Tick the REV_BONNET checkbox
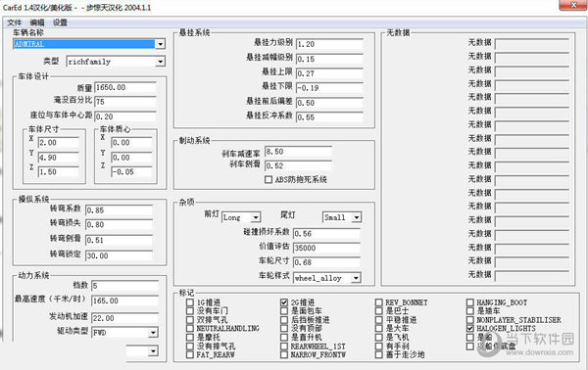This screenshot has width=588, height=370. point(378,302)
